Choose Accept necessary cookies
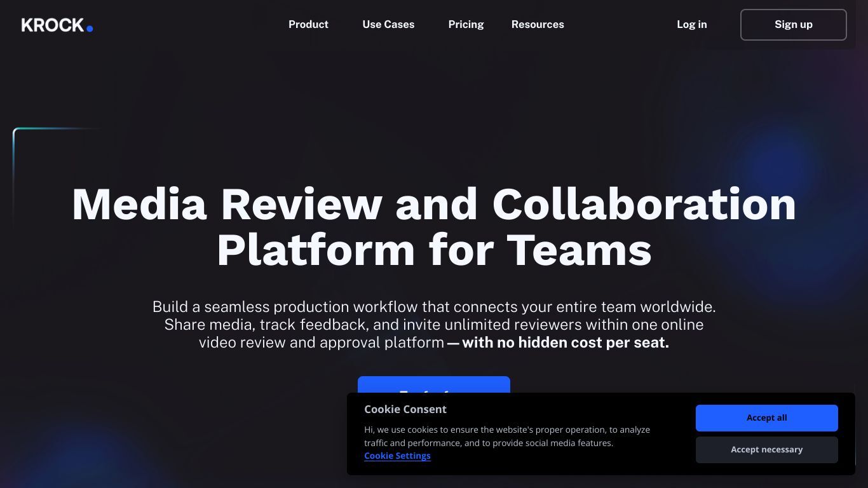 (766, 450)
